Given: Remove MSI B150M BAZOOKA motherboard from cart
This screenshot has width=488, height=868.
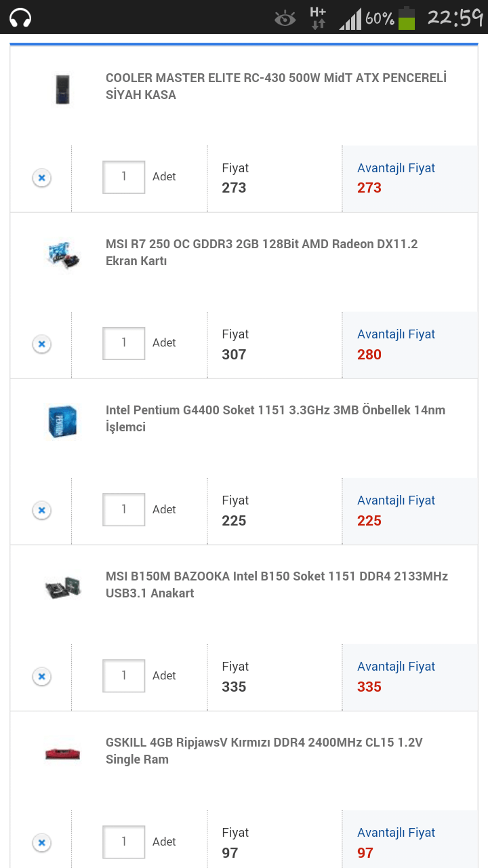Looking at the screenshot, I should 41,676.
